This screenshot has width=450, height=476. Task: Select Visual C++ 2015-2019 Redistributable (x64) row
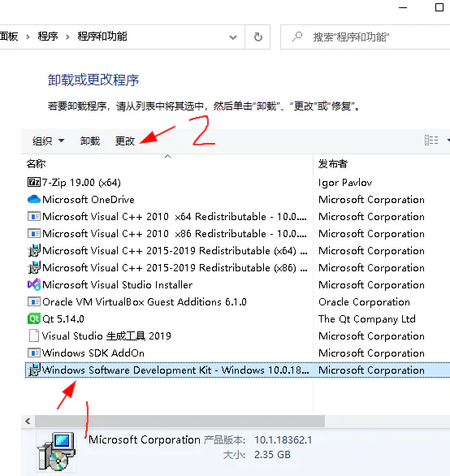(238, 250)
